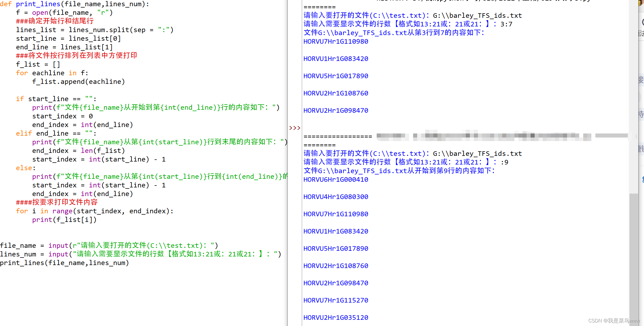Click the >>> shell prompt marker

tap(295, 128)
